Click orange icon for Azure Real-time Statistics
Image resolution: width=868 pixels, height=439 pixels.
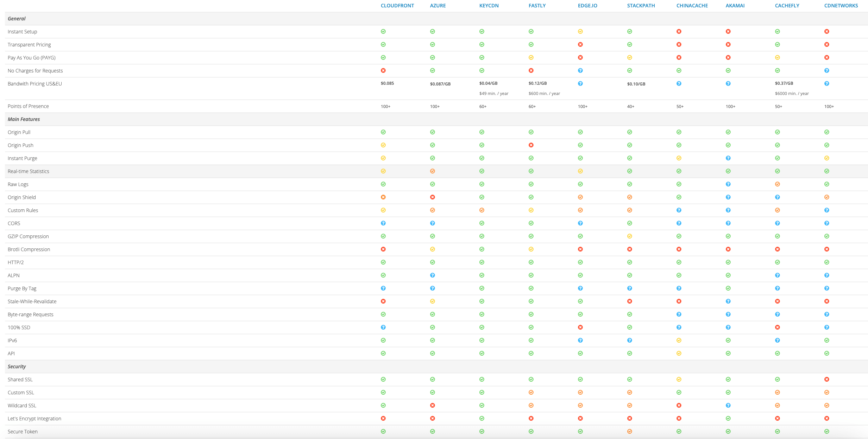click(x=433, y=171)
